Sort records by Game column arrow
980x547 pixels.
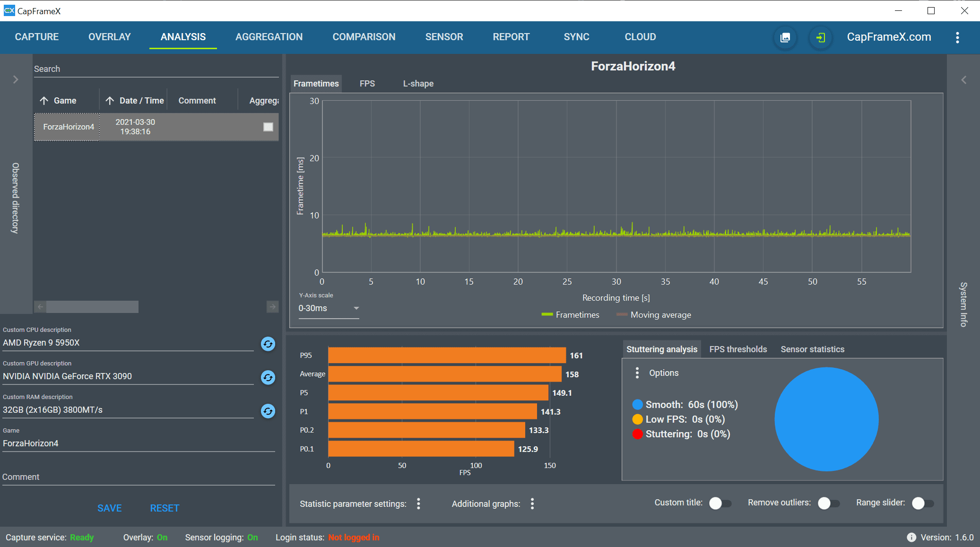(x=44, y=101)
